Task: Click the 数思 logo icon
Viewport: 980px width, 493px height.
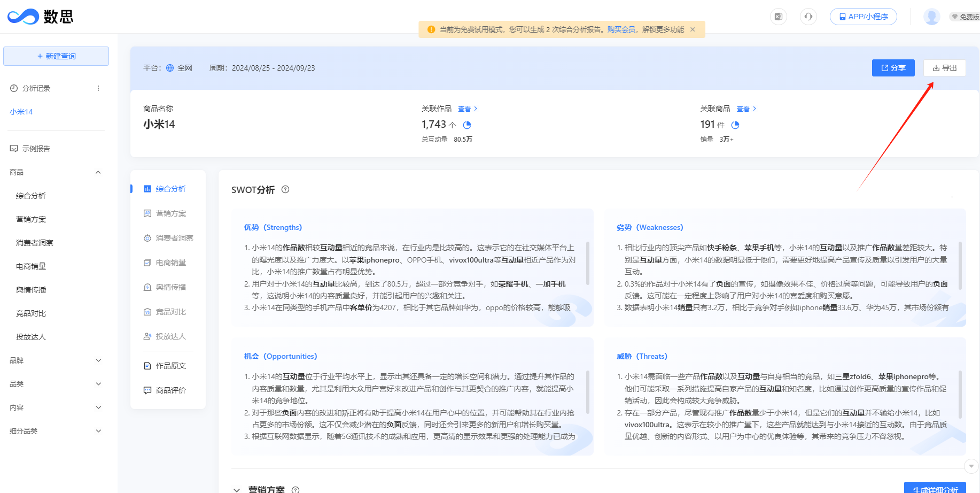Action: [23, 17]
